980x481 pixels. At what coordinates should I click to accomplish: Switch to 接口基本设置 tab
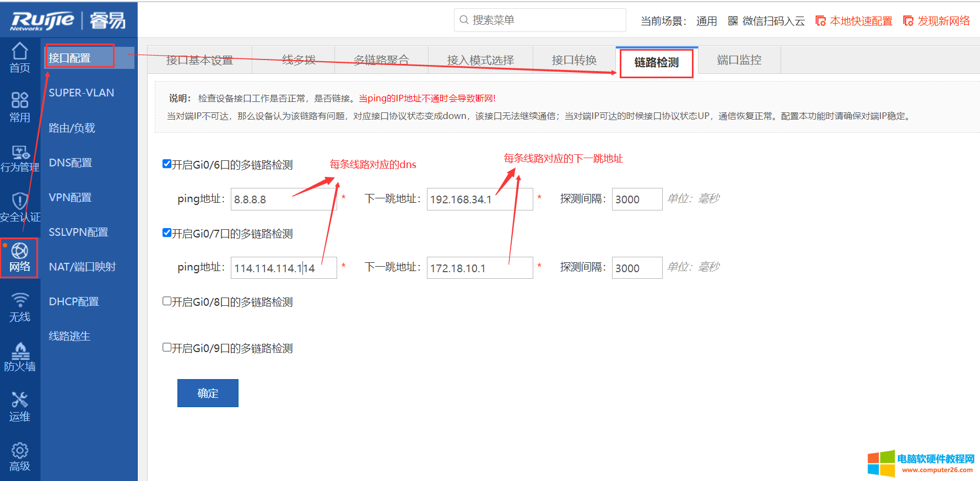[199, 60]
